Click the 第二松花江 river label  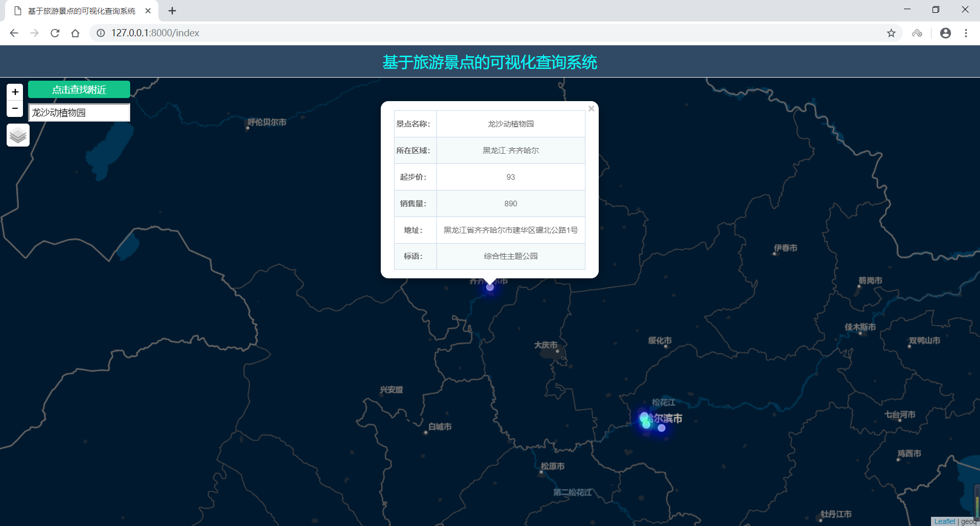coord(573,492)
